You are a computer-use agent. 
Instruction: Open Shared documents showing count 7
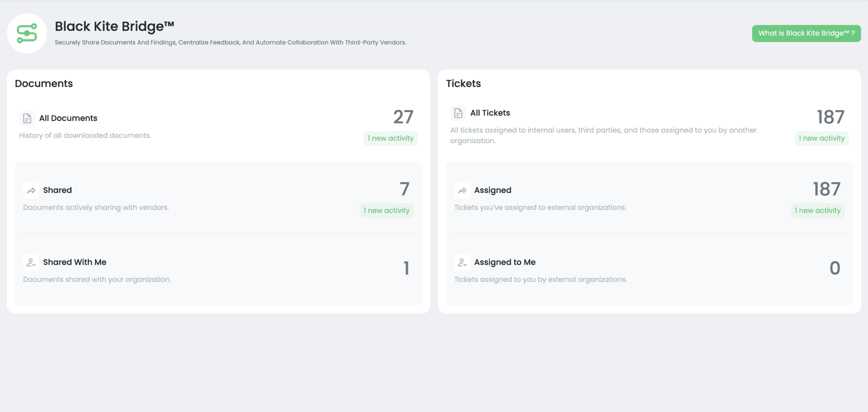pyautogui.click(x=404, y=189)
